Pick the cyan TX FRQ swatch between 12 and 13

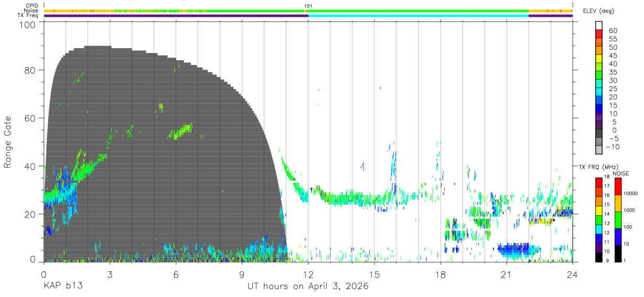pyautogui.click(x=599, y=229)
